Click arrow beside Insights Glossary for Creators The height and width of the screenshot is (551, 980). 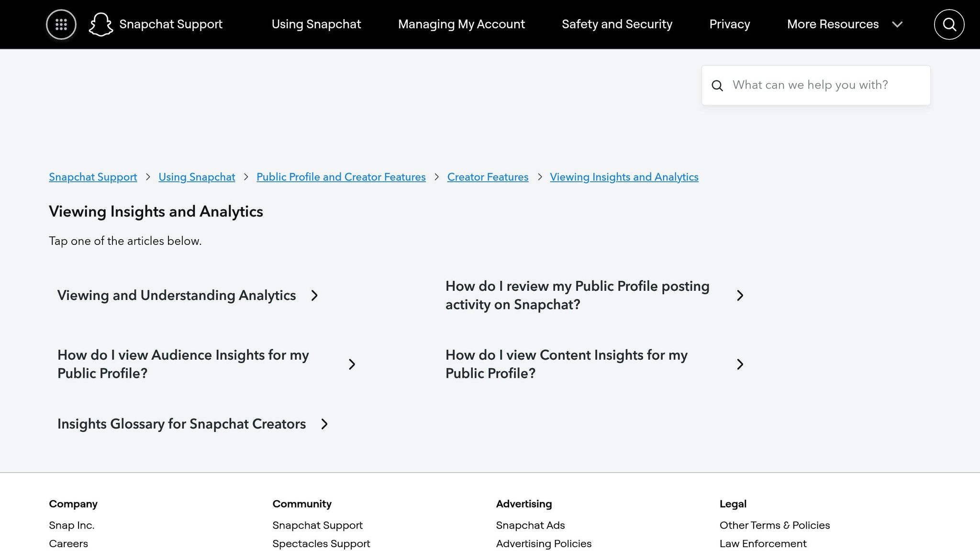click(x=324, y=424)
